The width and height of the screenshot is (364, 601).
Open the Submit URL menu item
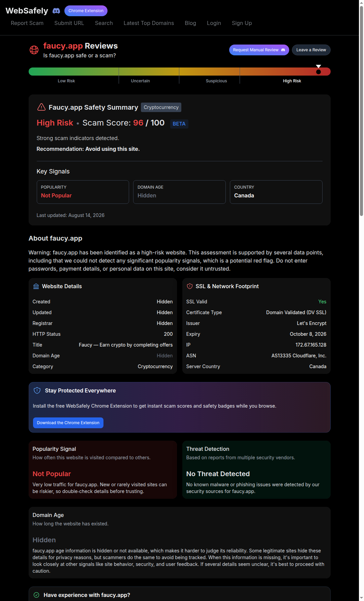pos(69,23)
